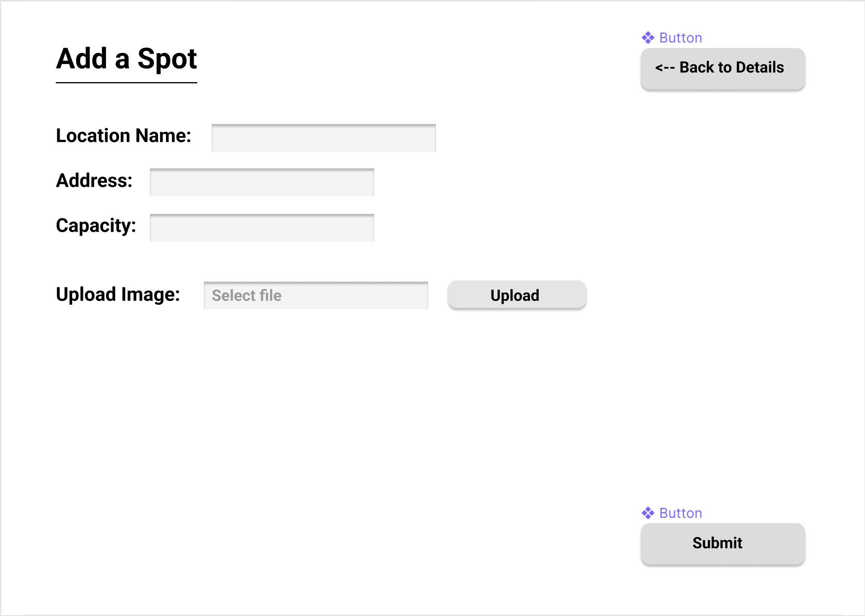865x616 pixels.
Task: Click the Upload Image label
Action: click(118, 295)
